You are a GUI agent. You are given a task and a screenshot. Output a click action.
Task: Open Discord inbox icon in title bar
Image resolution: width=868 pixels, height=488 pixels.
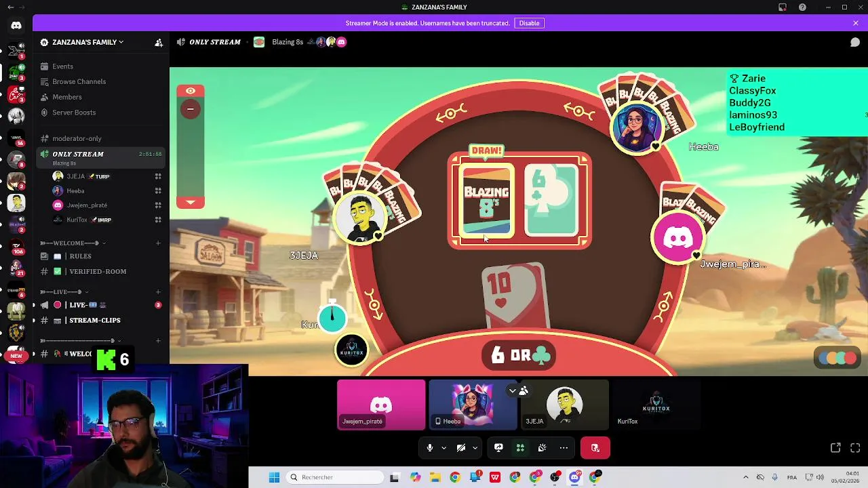[783, 7]
